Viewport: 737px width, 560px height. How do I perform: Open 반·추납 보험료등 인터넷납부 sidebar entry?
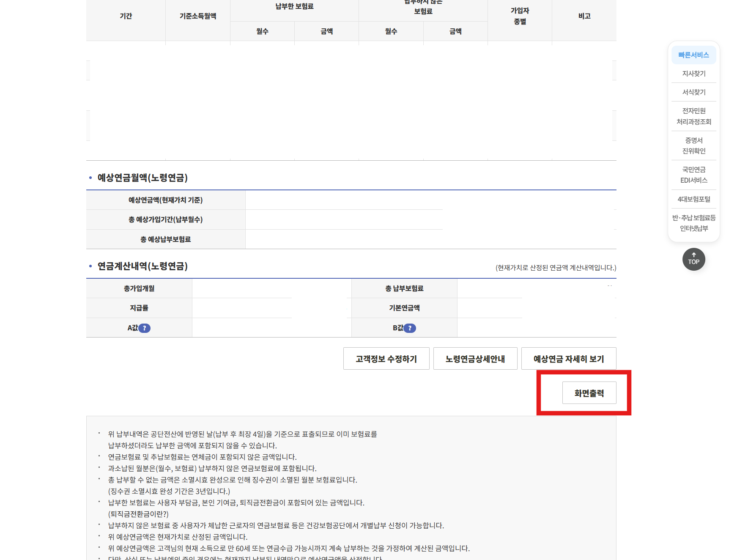point(693,223)
